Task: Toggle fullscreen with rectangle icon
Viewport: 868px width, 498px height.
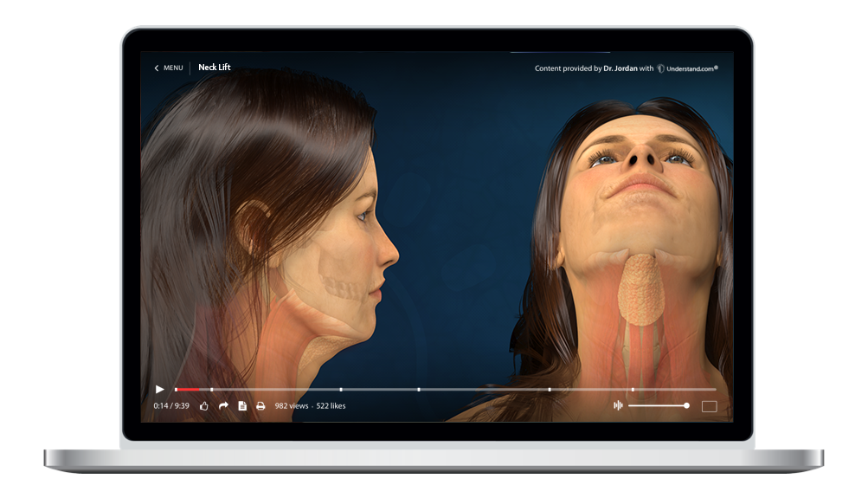Action: click(709, 406)
